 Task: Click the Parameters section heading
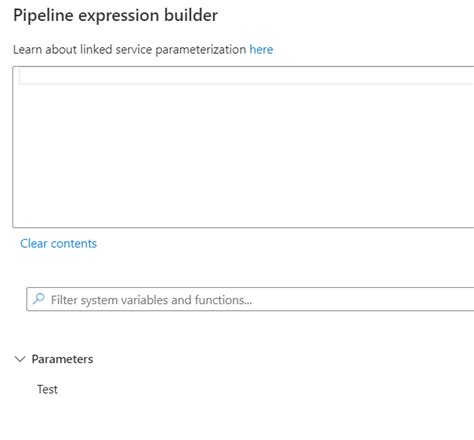click(62, 359)
